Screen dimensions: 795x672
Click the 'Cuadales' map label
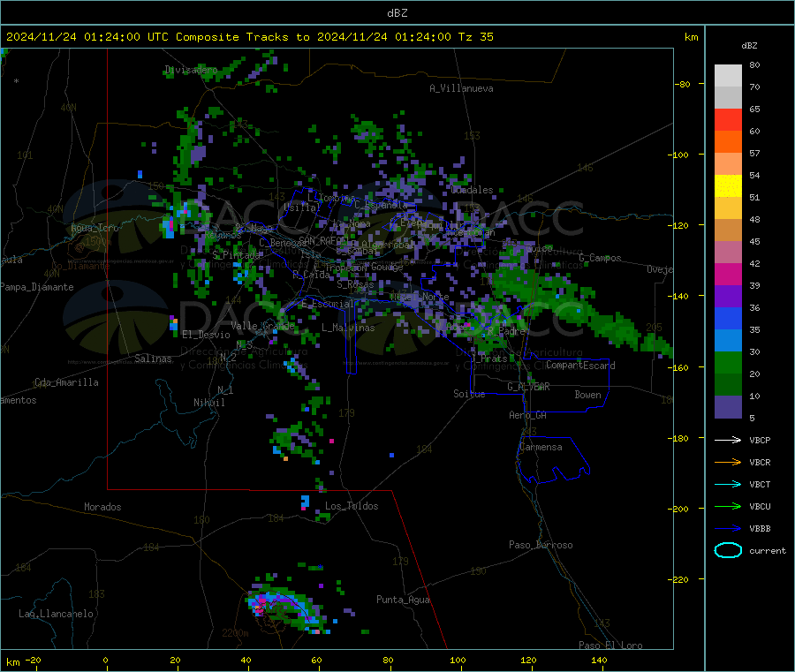[x=472, y=190]
